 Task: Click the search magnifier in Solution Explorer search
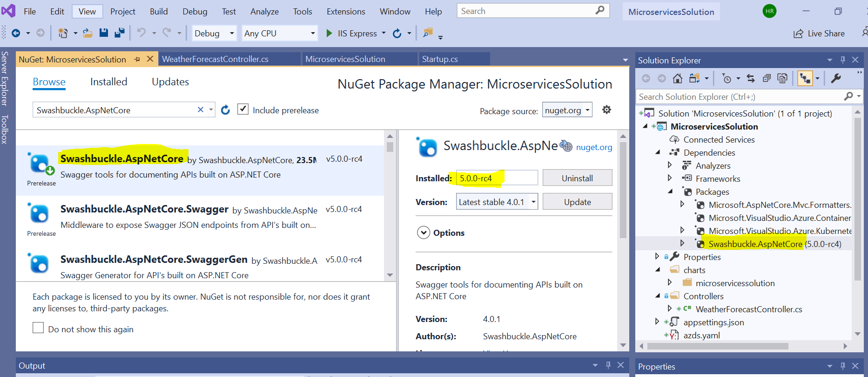[848, 96]
